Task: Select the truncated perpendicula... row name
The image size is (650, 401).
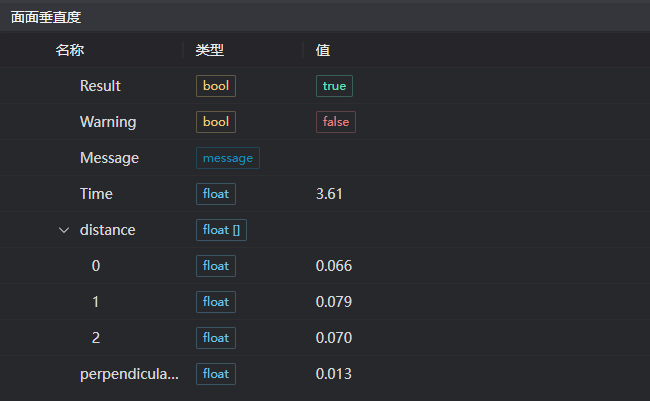Action: [x=130, y=374]
